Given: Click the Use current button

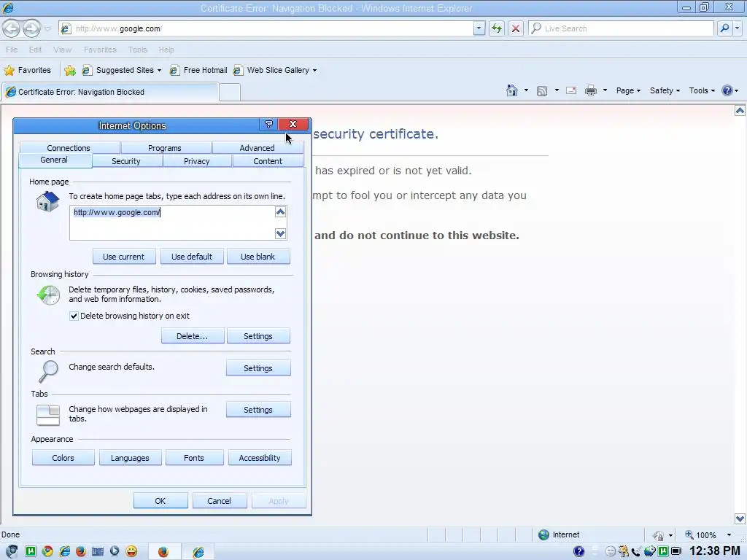Looking at the screenshot, I should [124, 256].
